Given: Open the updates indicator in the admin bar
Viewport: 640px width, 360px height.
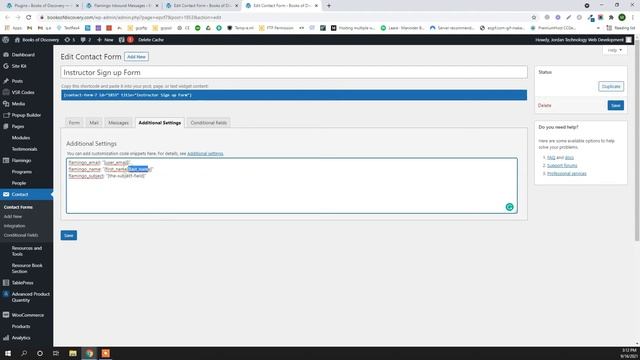Looking at the screenshot, I should click(x=70, y=40).
